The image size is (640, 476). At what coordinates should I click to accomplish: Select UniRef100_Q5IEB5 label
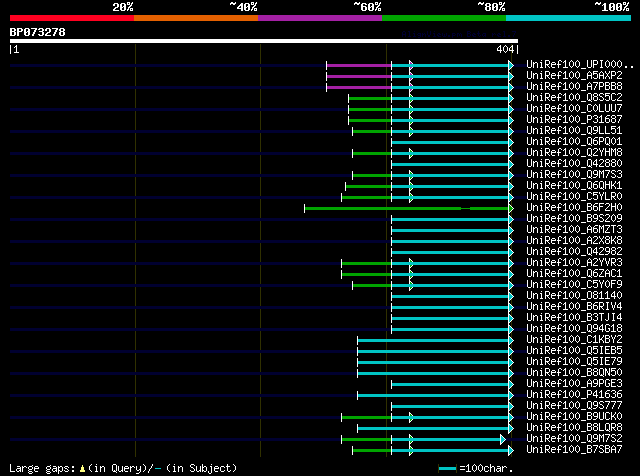point(574,351)
